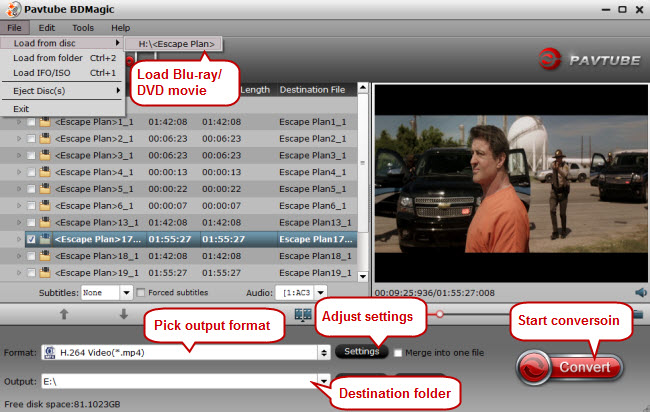This screenshot has height=412, width=650.
Task: Click the movie folder icon for Escape Plan>5_1
Action: [x=45, y=189]
